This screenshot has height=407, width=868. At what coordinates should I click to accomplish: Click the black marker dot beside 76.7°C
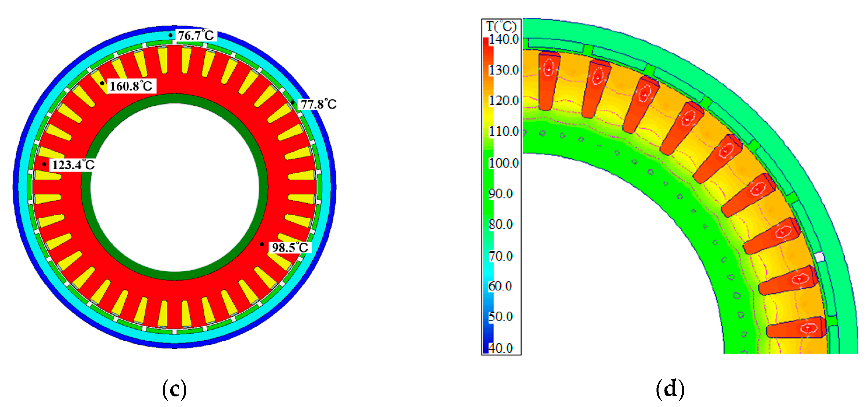pos(171,35)
